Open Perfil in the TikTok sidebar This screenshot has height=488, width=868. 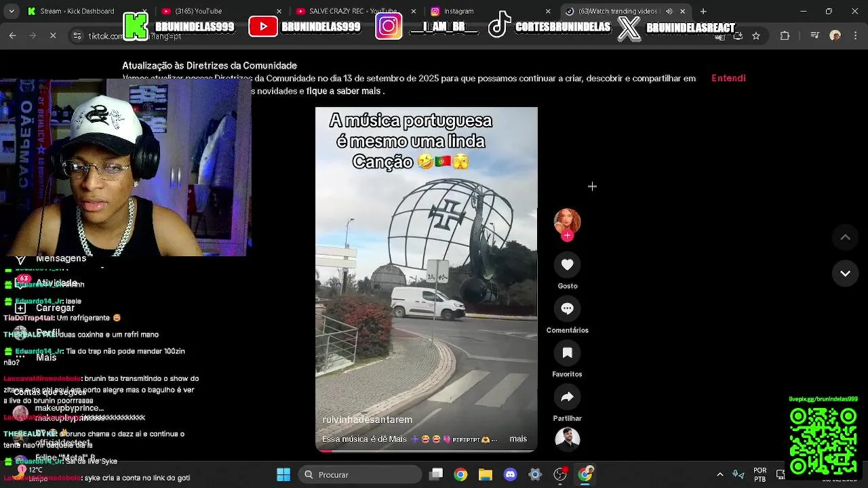37,333
